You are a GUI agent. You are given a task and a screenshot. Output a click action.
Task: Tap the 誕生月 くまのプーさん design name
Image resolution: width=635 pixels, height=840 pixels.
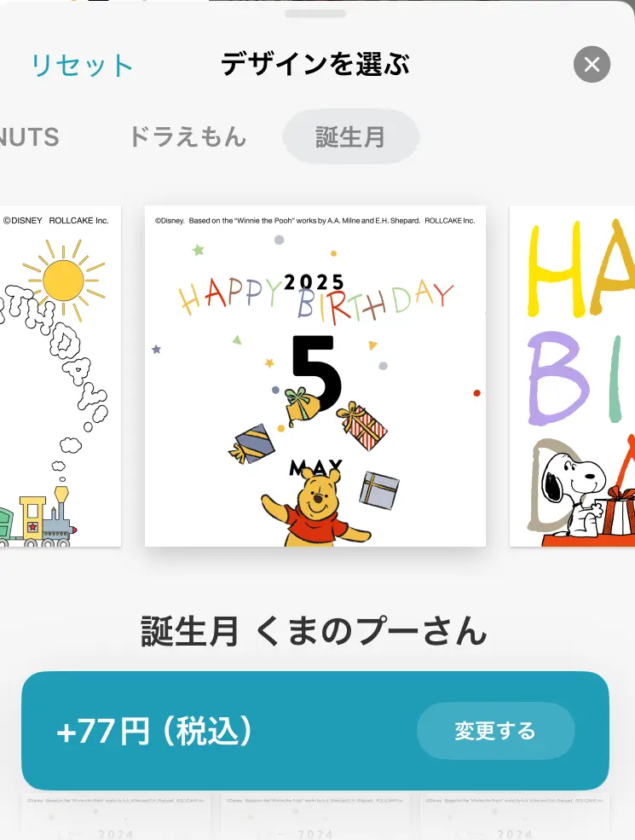click(x=315, y=631)
